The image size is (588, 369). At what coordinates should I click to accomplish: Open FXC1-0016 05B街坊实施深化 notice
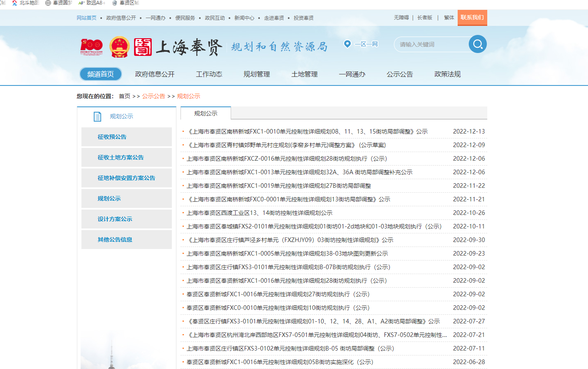pos(280,362)
